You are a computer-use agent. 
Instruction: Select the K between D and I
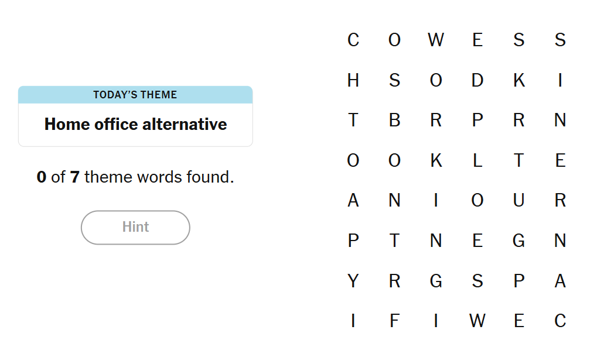pos(518,80)
